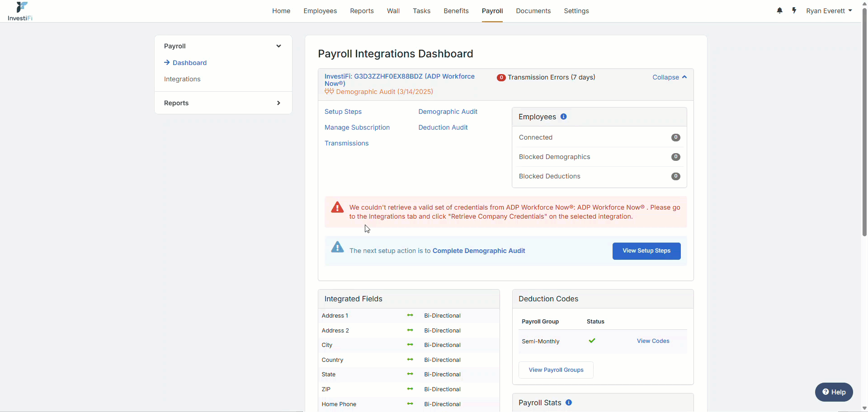
Task: Select Integrations in the sidebar
Action: click(182, 79)
